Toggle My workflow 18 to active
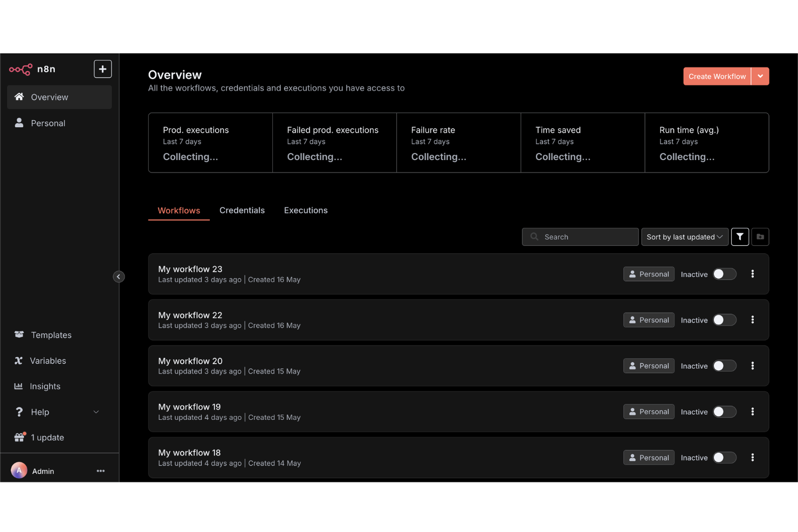Image resolution: width=798 pixels, height=532 pixels. 724,457
